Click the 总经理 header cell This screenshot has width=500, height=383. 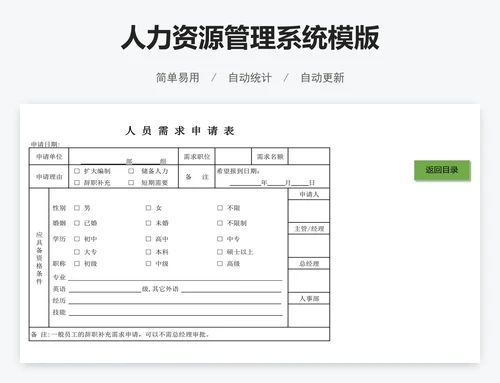tap(309, 264)
